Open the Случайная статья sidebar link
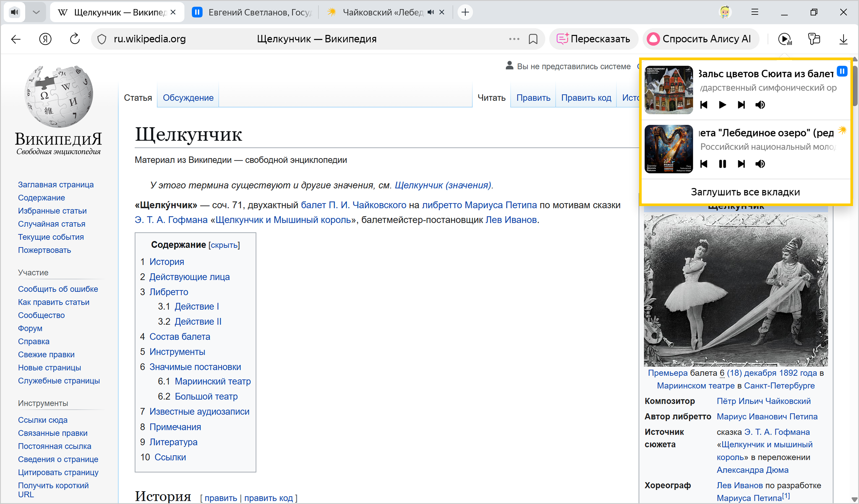 point(52,224)
